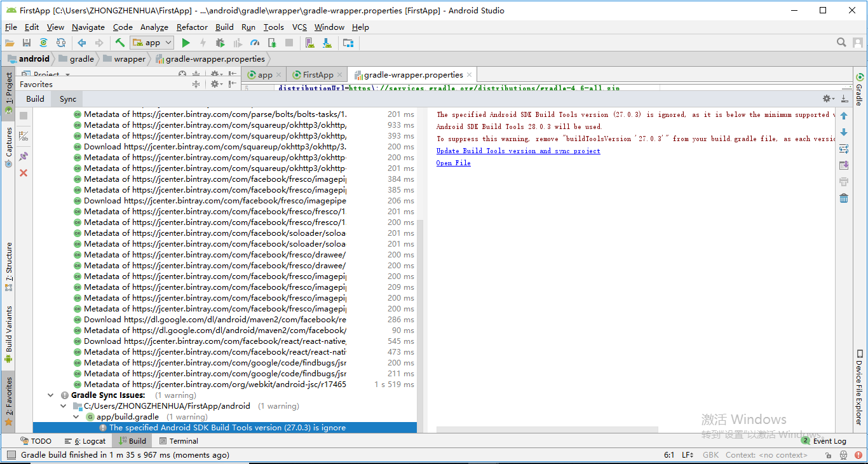Open the Captures side panel
The image size is (868, 464).
point(9,147)
